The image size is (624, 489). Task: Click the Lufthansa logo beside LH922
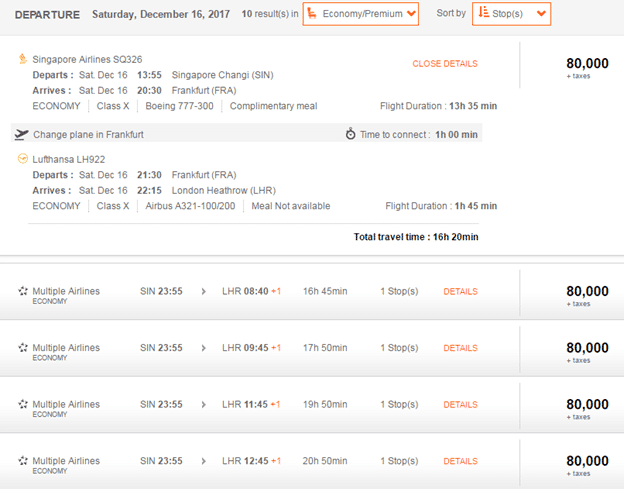point(23,159)
